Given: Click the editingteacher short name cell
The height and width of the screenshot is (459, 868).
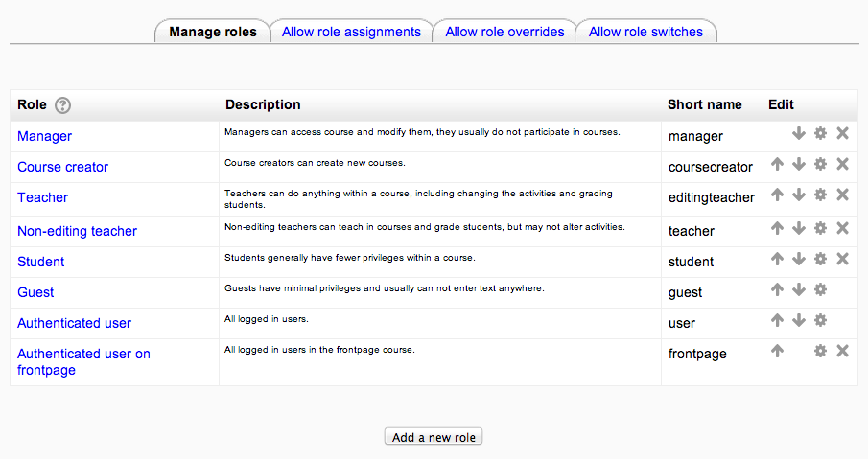Looking at the screenshot, I should [712, 197].
